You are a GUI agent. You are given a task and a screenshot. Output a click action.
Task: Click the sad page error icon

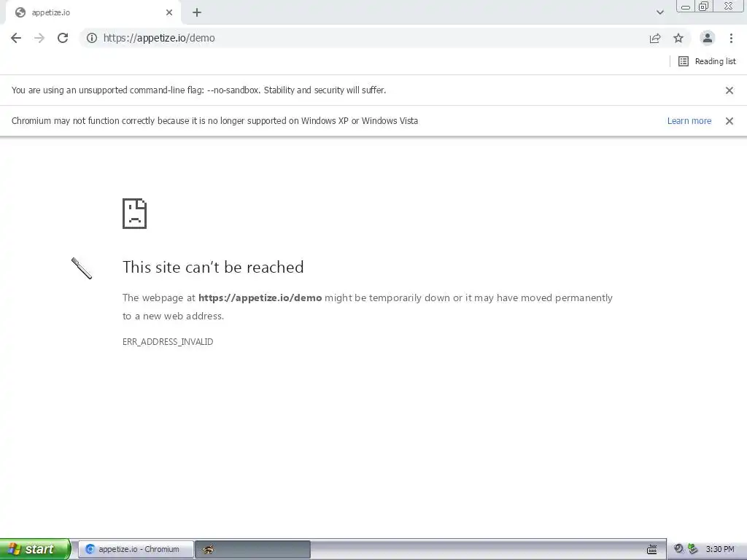(x=135, y=214)
